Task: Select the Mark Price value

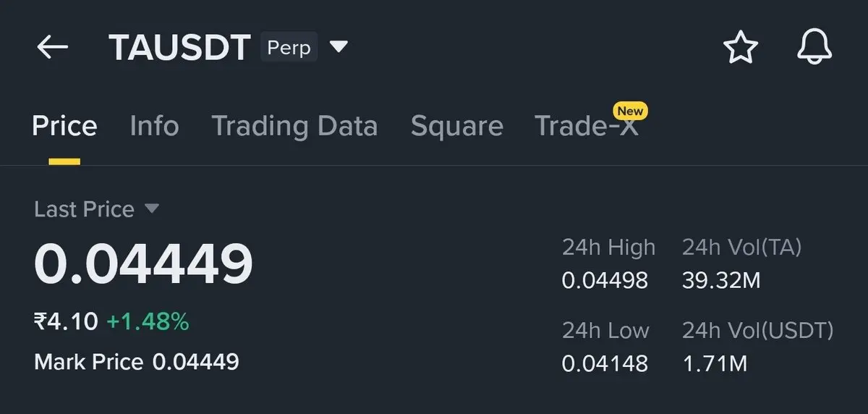Action: [x=195, y=361]
